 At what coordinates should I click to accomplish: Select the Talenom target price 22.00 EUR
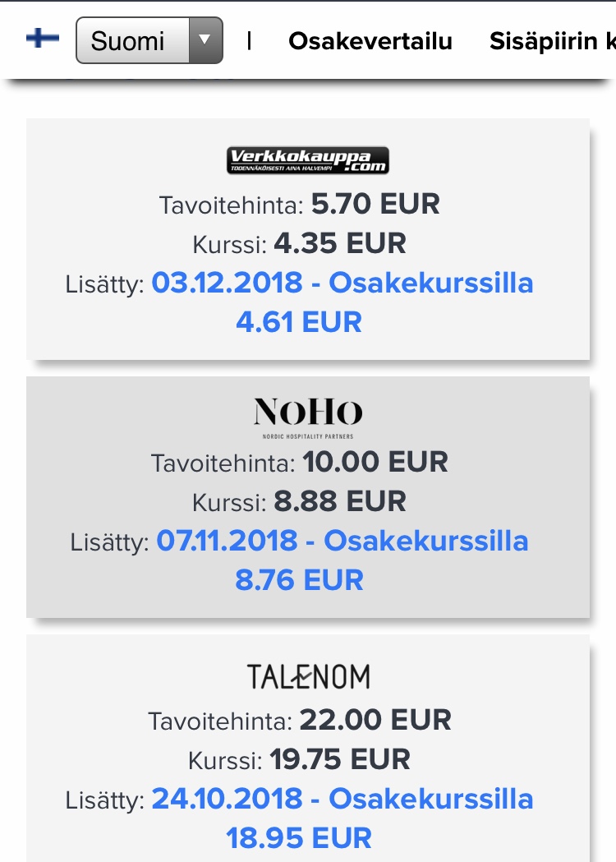click(375, 720)
